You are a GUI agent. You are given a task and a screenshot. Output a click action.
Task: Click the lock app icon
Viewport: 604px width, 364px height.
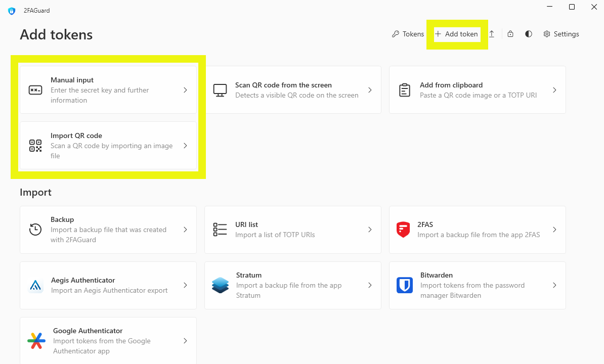click(x=510, y=34)
